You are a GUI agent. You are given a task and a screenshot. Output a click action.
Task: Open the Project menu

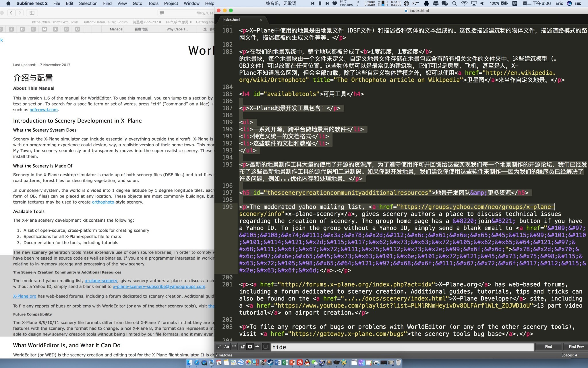(171, 3)
